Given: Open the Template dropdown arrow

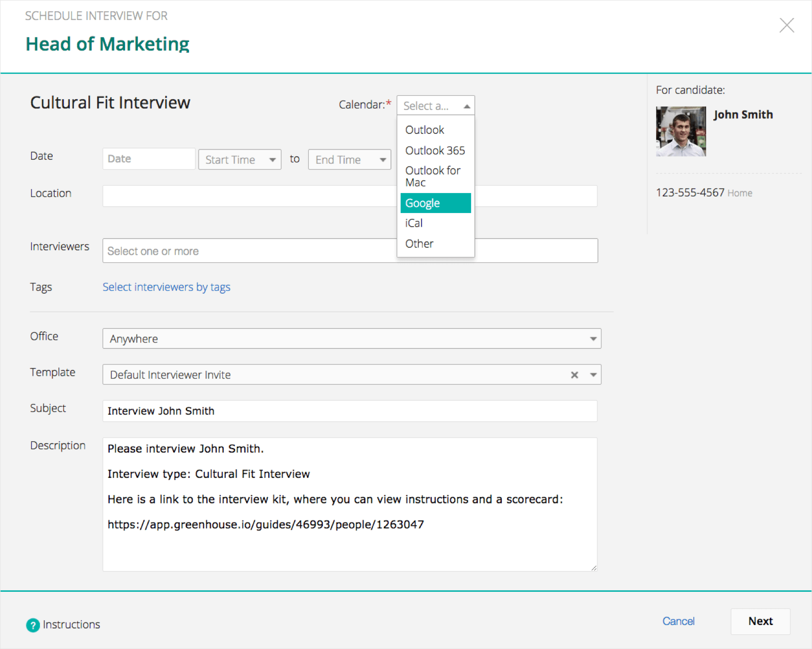Looking at the screenshot, I should (593, 375).
